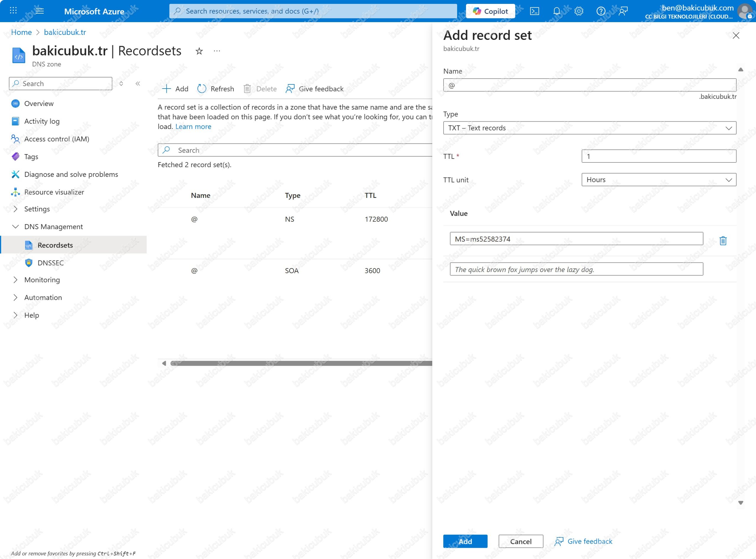The width and height of the screenshot is (756, 559).
Task: Click the horizontal scrollbar under records
Action: pyautogui.click(x=301, y=363)
